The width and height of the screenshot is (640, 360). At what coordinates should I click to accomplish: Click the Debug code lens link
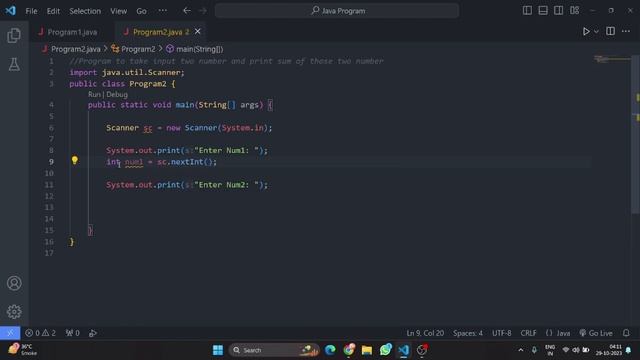point(117,94)
